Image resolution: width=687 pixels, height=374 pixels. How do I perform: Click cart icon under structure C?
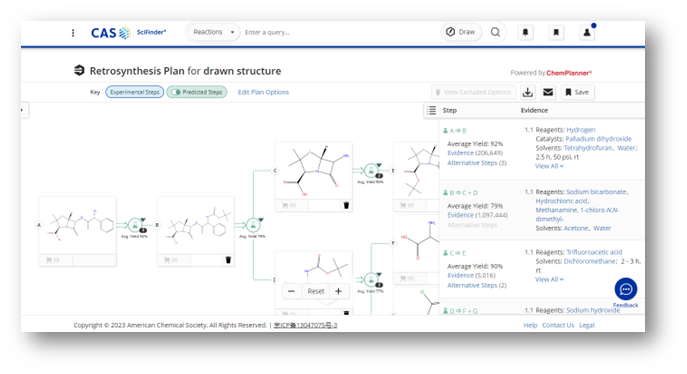289,205
